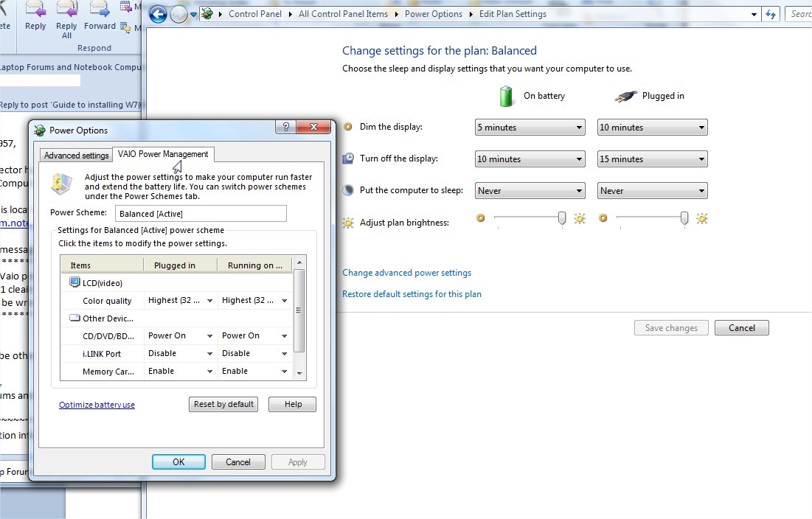Click the Reset by default button
Viewport: 812px width, 519px height.
tap(223, 404)
